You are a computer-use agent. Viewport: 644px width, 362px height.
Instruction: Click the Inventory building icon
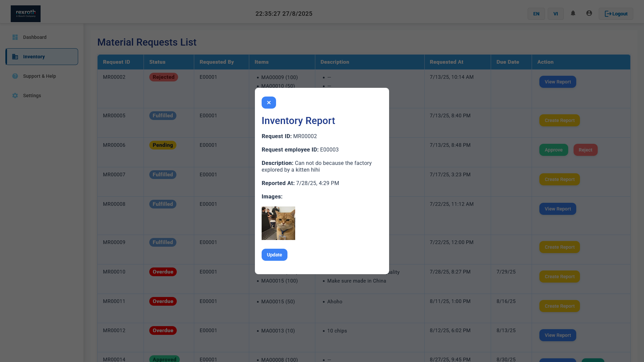15,57
